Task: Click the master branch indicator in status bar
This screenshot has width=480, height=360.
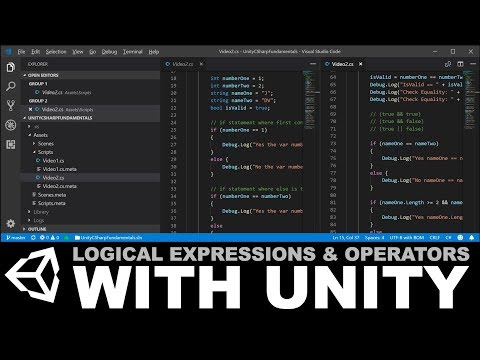Action: pos(16,238)
